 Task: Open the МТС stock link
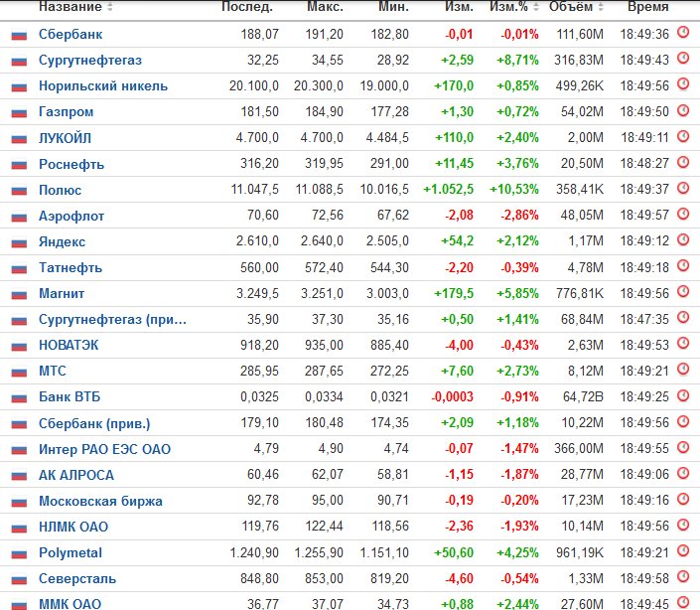click(x=53, y=372)
